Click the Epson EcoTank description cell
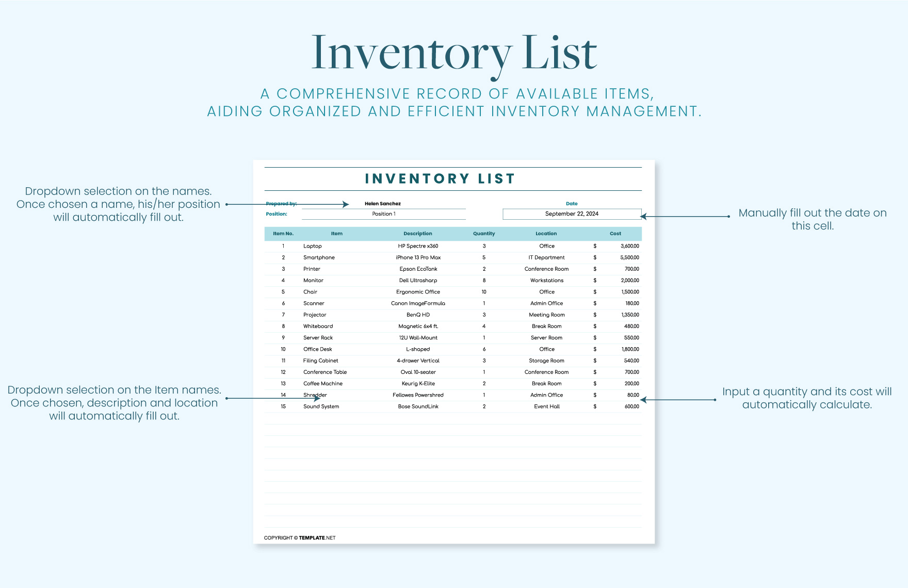This screenshot has width=908, height=588. point(418,269)
